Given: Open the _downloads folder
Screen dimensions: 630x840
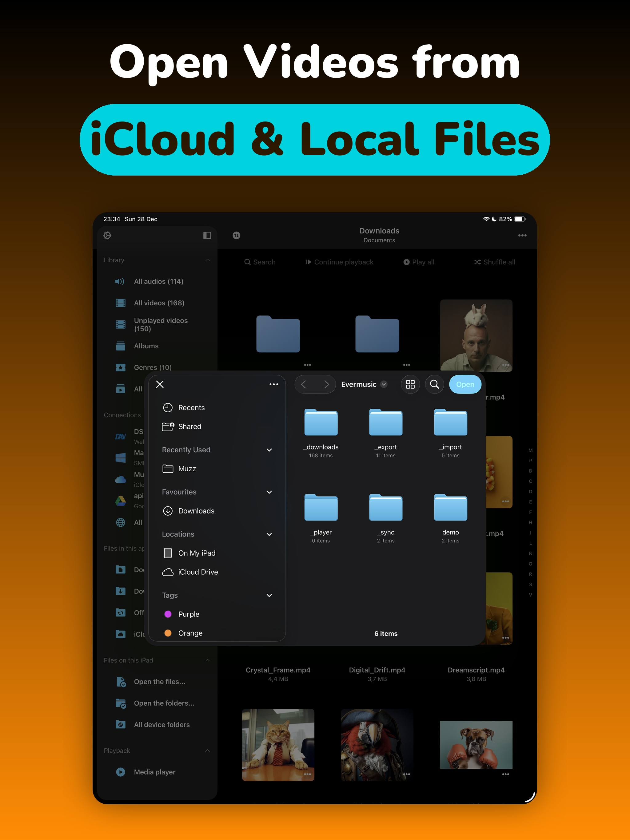Looking at the screenshot, I should click(x=321, y=433).
